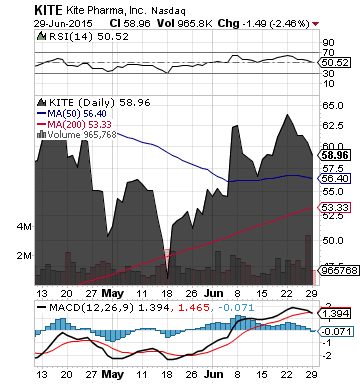Image resolution: width=360 pixels, height=384 pixels.
Task: Click the Kite Pharma, Inc. company name
Action: 106,11
